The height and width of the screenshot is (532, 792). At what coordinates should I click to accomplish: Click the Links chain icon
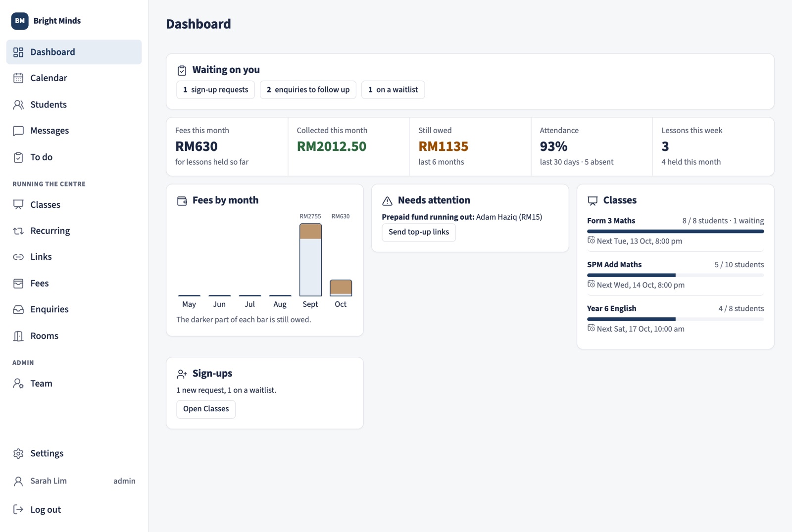click(x=18, y=257)
